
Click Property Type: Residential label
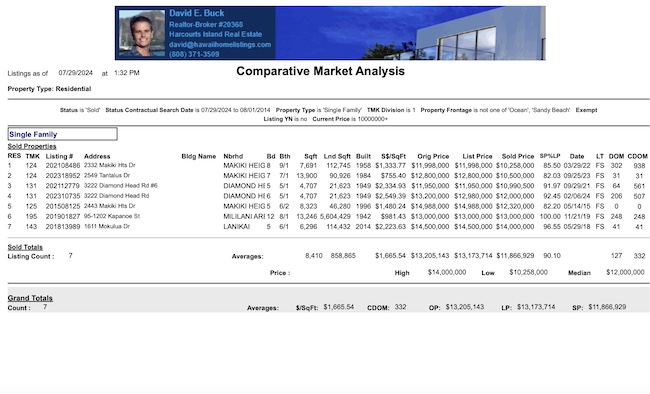point(49,89)
